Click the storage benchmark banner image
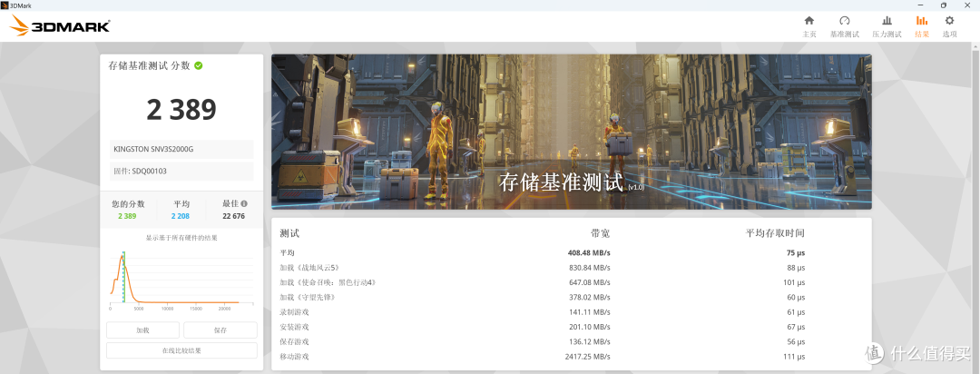This screenshot has height=374, width=980. [572, 132]
